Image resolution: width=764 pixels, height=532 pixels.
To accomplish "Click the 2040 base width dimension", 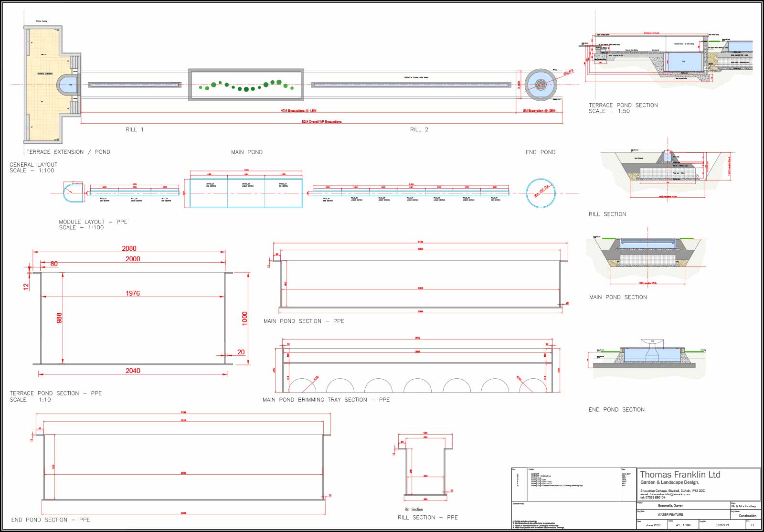I will pyautogui.click(x=133, y=371).
